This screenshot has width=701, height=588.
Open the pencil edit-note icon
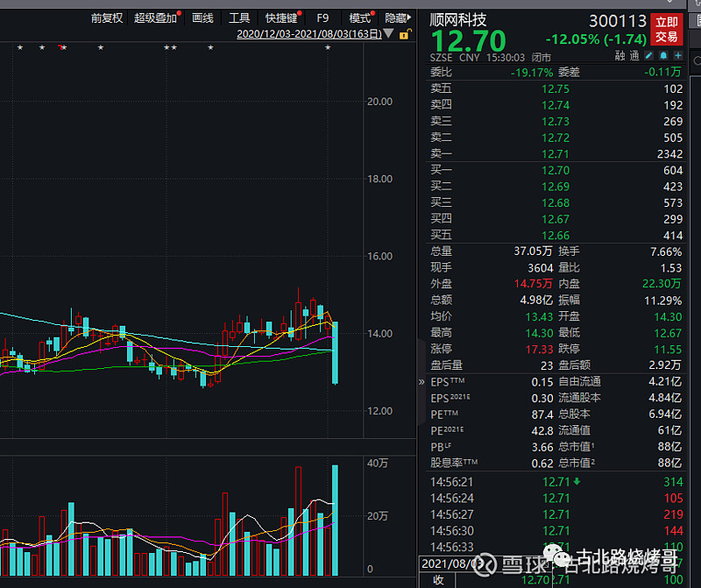(648, 55)
